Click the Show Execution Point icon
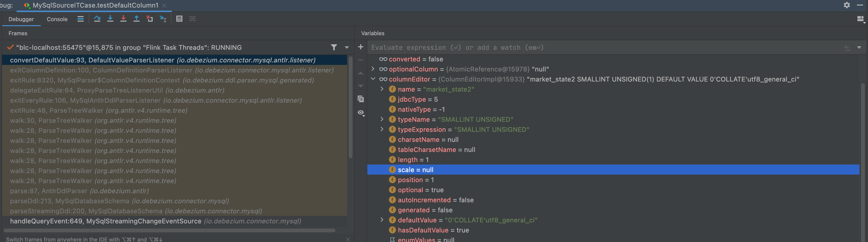The width and height of the screenshot is (868, 242). [x=81, y=19]
